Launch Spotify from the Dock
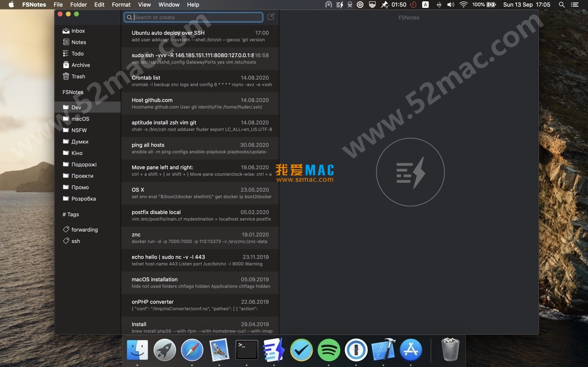 329,350
